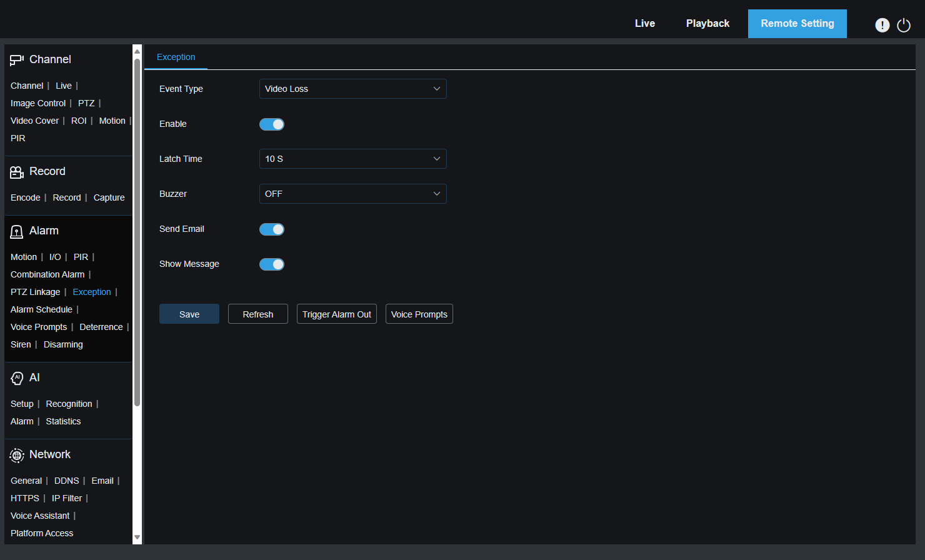Viewport: 925px width, 560px height.
Task: Toggle Show Message off
Action: (272, 264)
